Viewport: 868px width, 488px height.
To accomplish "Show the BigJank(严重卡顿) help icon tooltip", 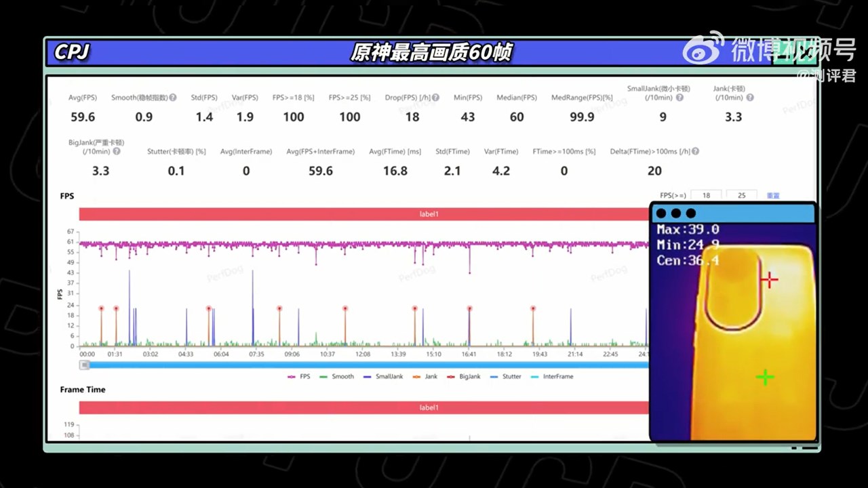I will [117, 151].
